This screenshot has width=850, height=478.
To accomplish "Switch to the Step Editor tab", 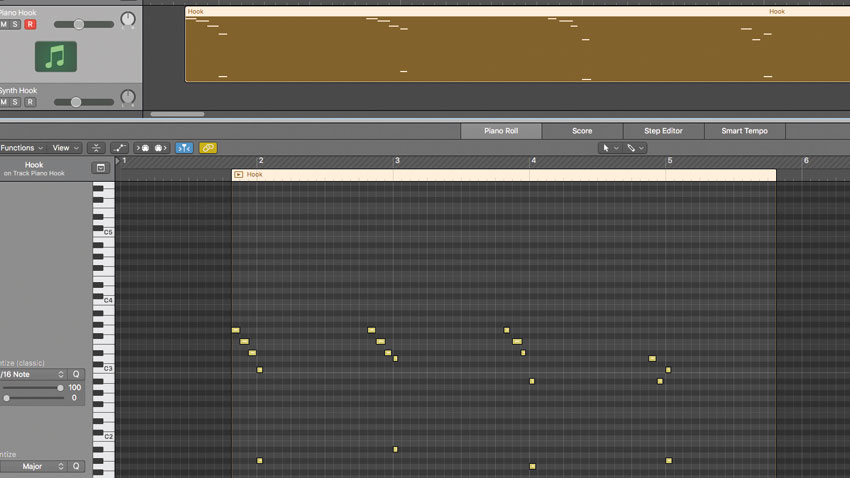I will 664,131.
